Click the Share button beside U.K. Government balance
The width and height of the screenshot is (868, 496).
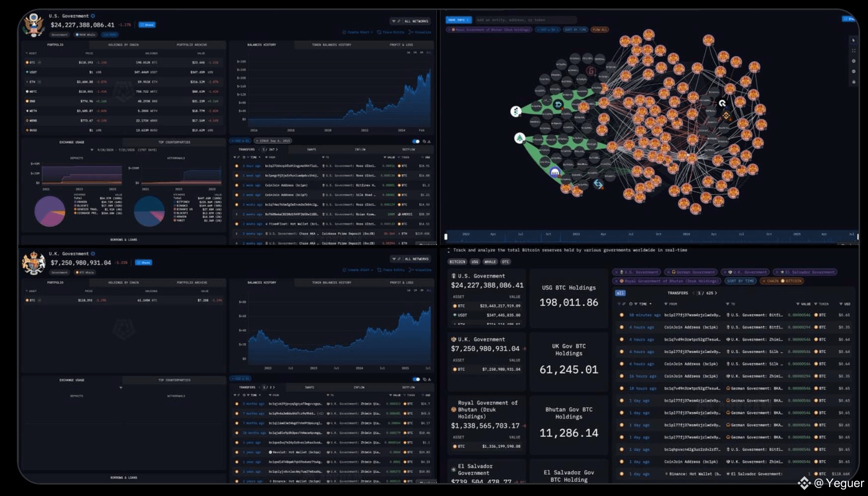point(144,262)
